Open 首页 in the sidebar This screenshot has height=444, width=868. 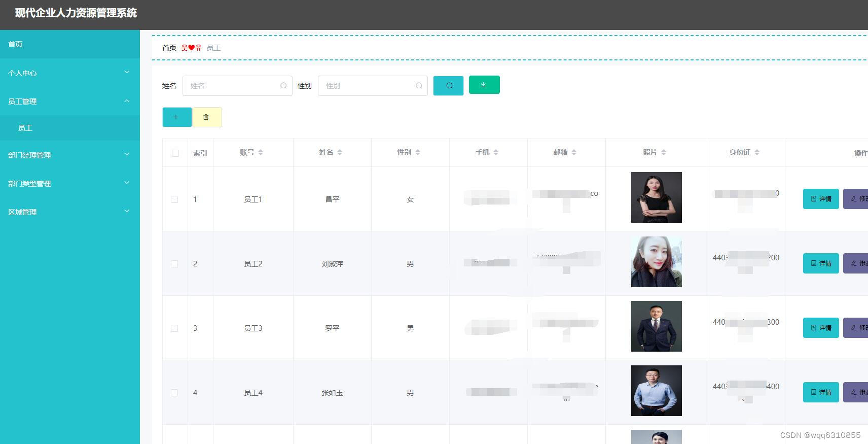click(x=70, y=44)
